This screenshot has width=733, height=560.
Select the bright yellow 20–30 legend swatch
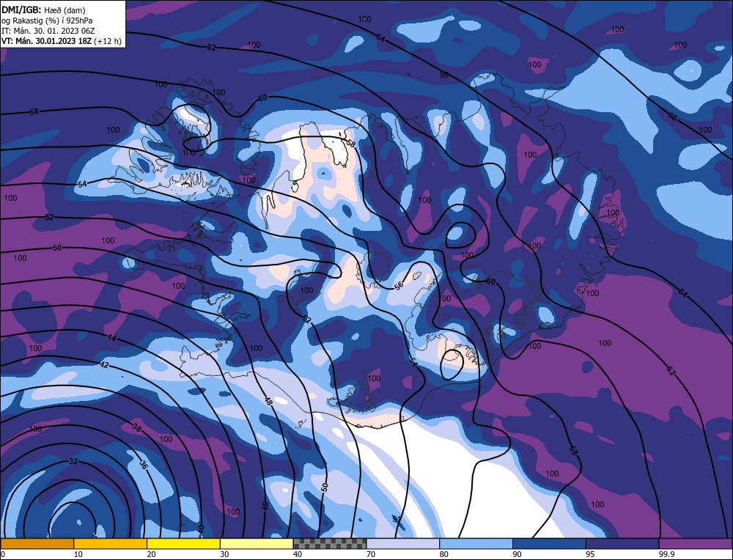183,543
